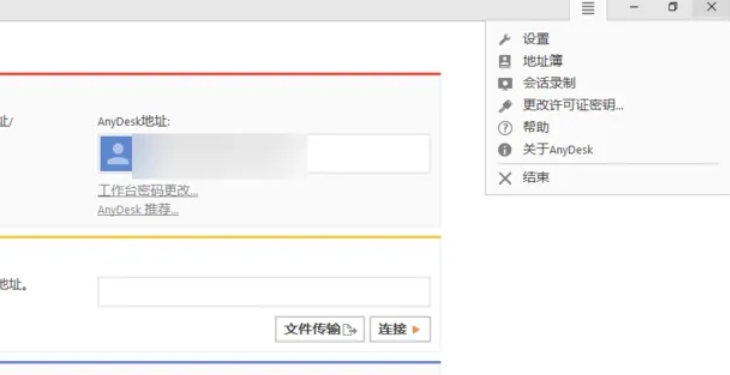Click the AnyDesk地址: label text
Screen dimensions: 730x375
tap(134, 122)
